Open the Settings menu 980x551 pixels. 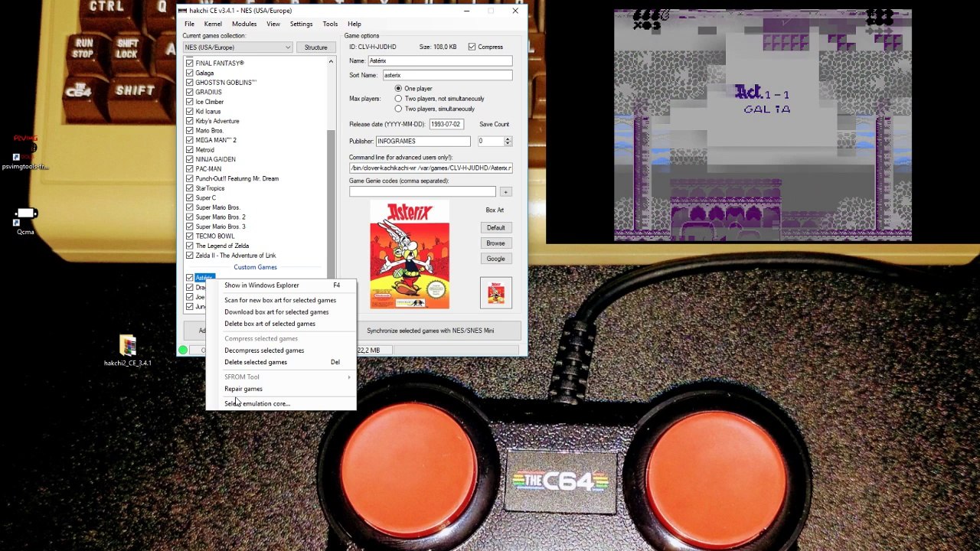point(301,24)
